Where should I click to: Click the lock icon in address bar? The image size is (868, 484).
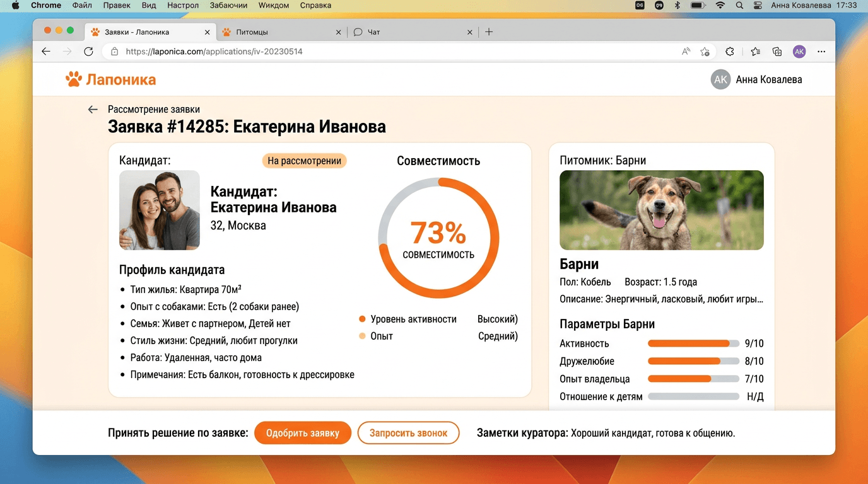114,52
